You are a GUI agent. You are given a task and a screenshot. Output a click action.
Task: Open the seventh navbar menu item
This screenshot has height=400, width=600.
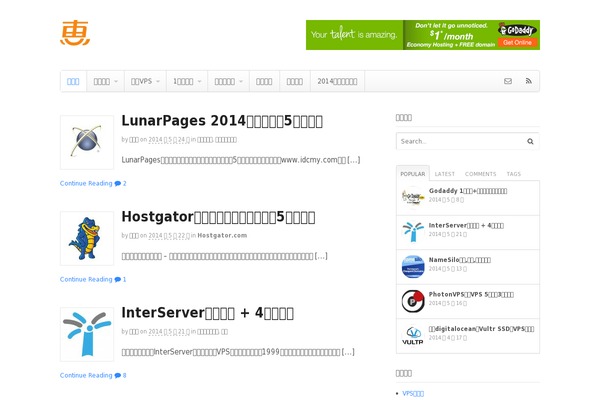295,81
